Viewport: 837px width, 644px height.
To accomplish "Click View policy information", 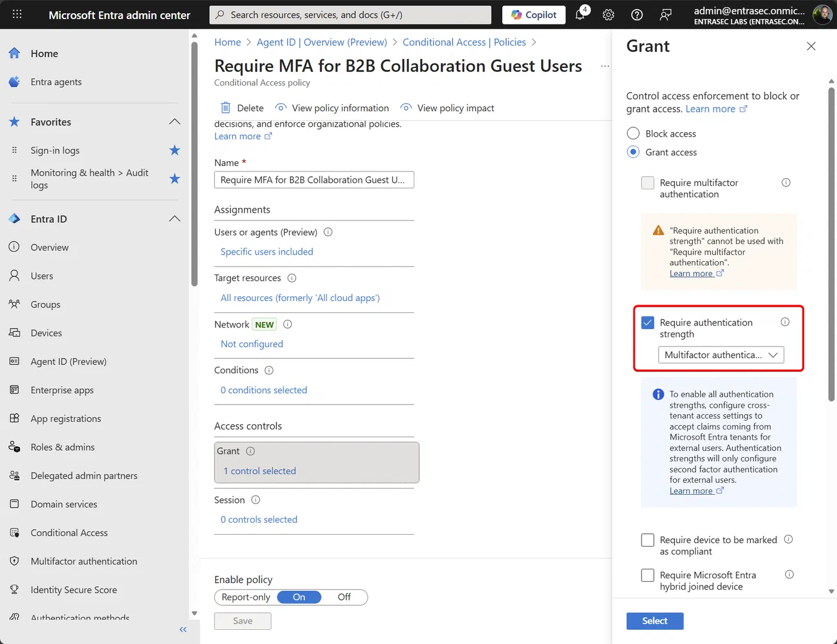I will [x=332, y=108].
